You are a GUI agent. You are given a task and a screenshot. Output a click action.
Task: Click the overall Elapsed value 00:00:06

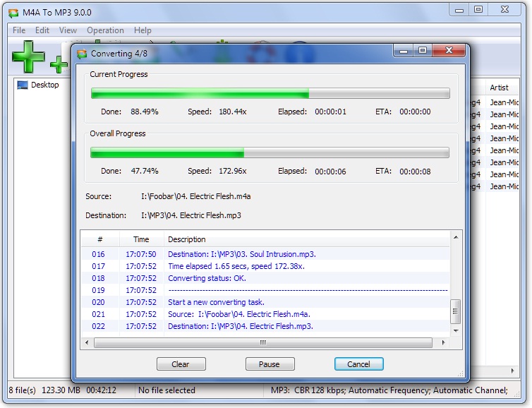point(330,172)
